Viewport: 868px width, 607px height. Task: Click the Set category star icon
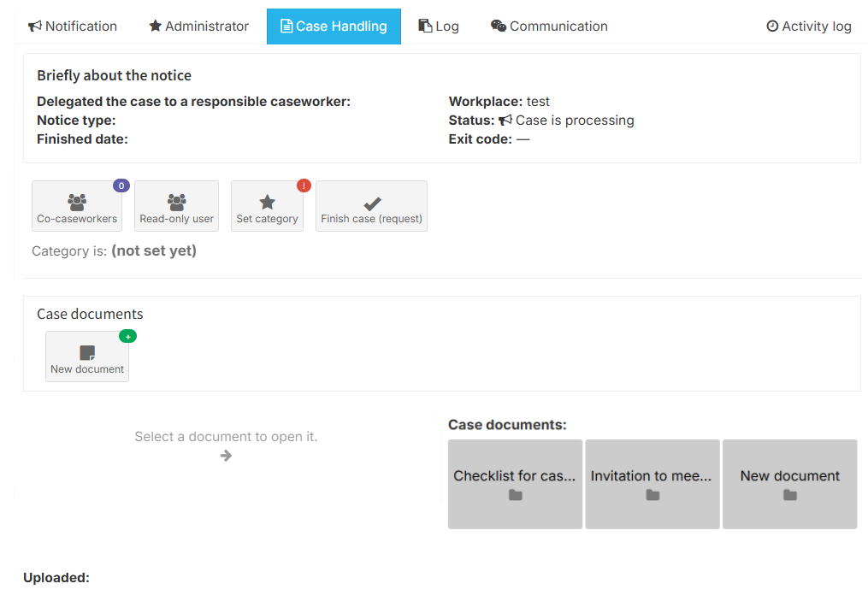tap(267, 203)
